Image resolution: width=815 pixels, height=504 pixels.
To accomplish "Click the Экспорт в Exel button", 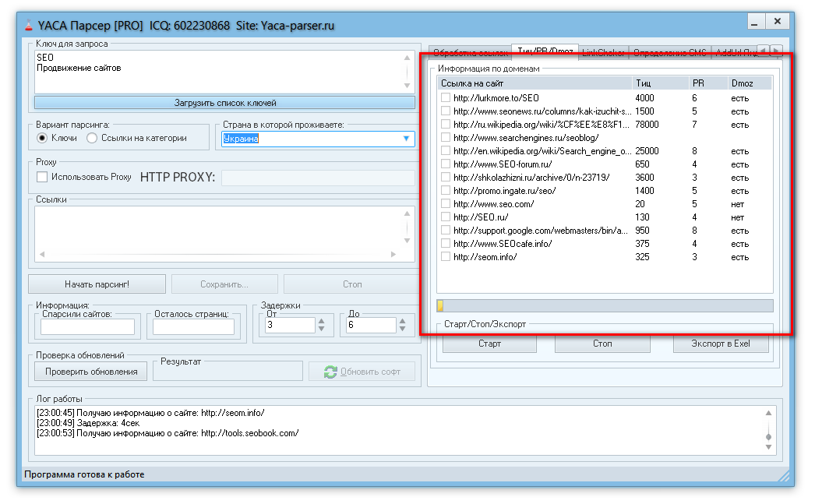I will [x=721, y=344].
